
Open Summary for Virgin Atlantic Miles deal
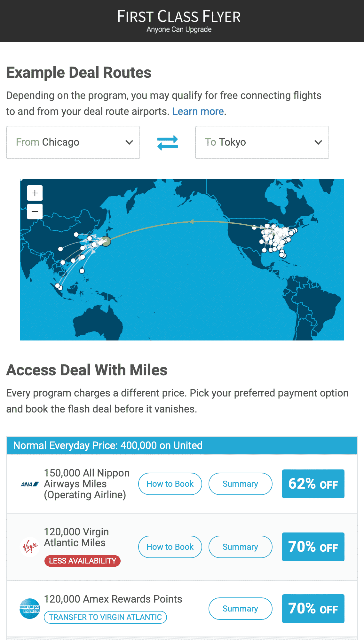click(240, 547)
